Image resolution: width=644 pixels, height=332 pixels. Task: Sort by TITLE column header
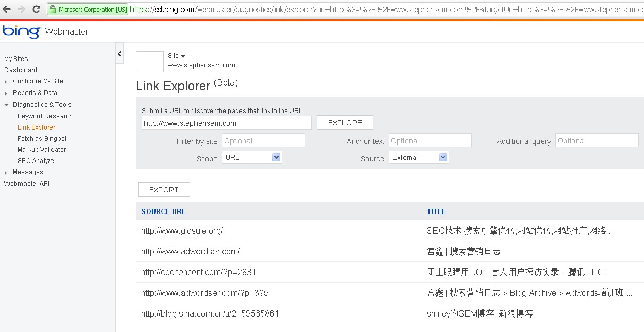point(436,211)
